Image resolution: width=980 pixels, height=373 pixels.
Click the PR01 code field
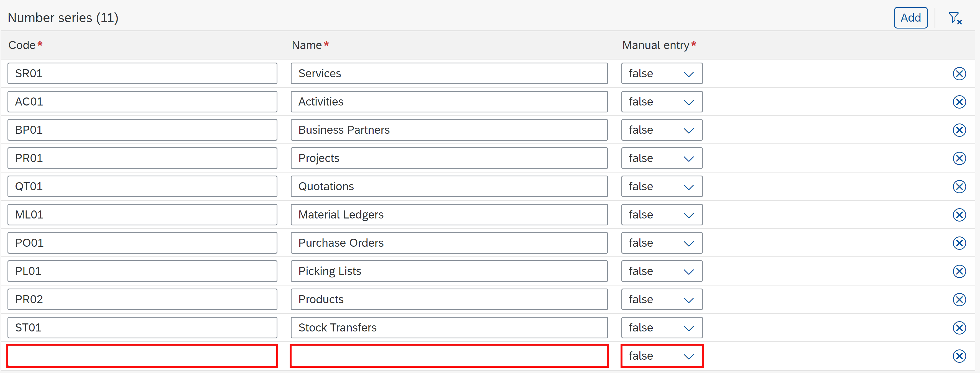[142, 158]
